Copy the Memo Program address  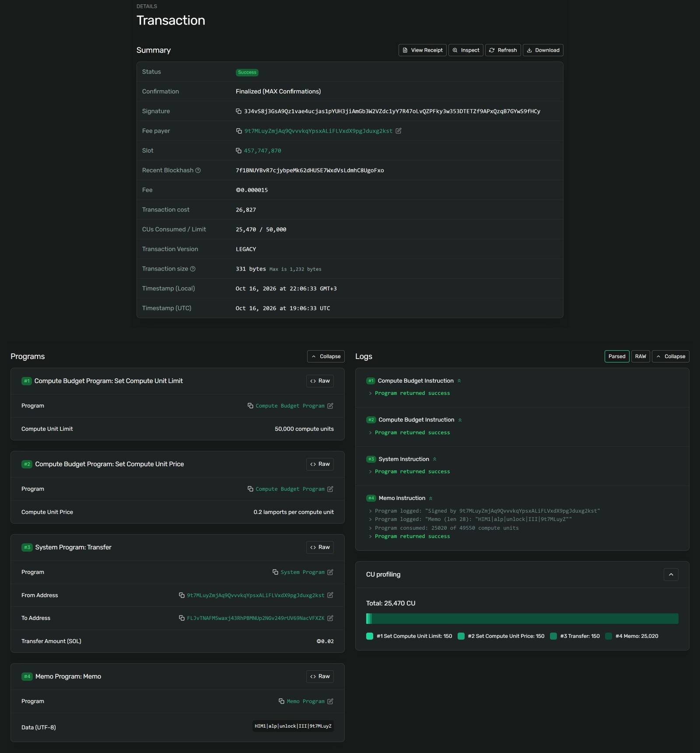(281, 701)
